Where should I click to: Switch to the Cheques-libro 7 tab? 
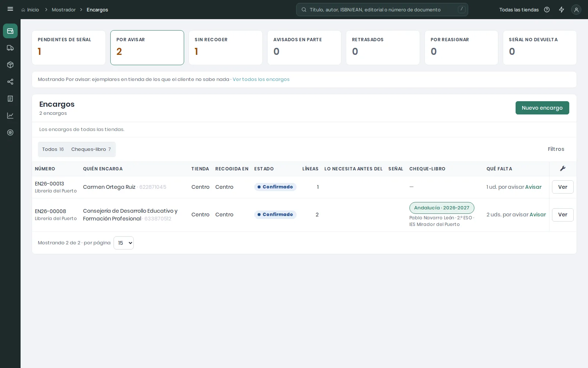[x=91, y=149]
